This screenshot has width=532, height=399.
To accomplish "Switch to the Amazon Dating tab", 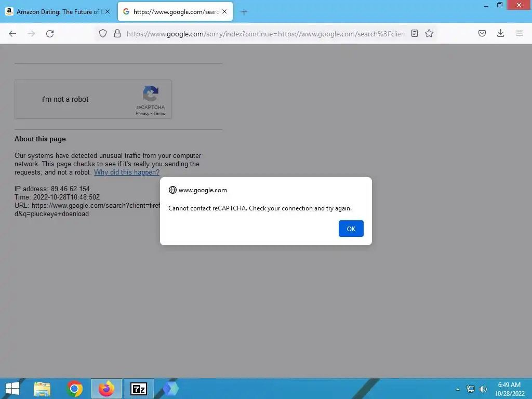I will click(x=58, y=12).
